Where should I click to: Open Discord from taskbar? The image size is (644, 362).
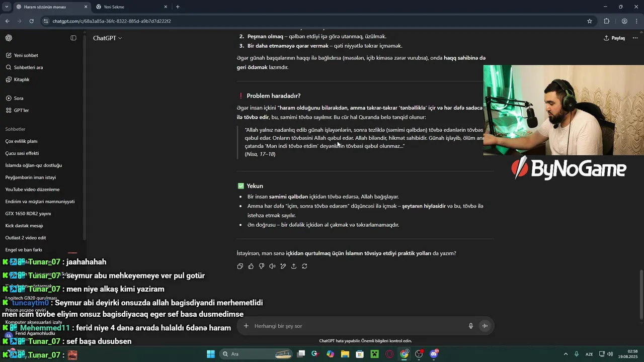coord(434,354)
